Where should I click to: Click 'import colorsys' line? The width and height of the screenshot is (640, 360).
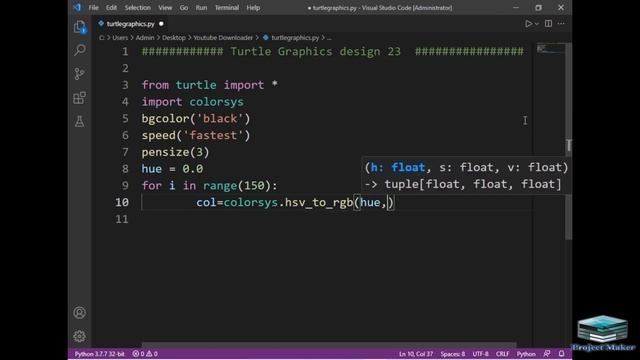(192, 102)
